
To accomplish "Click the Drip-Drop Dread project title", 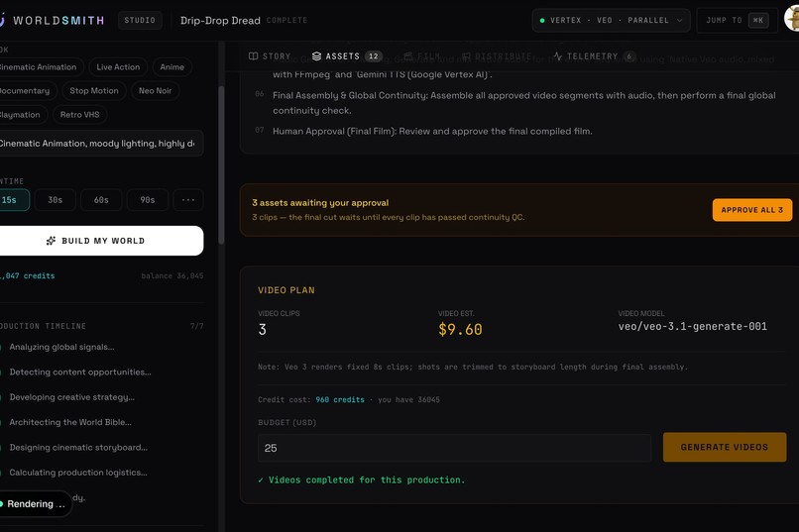I will click(x=220, y=21).
